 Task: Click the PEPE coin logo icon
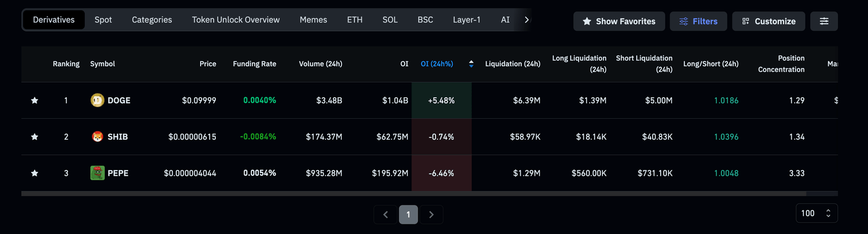pos(97,173)
